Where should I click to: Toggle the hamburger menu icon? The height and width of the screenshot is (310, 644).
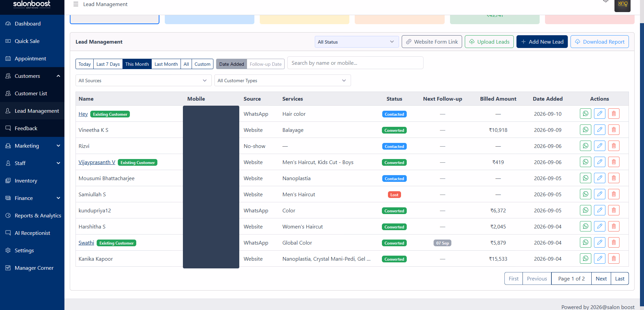point(76,4)
